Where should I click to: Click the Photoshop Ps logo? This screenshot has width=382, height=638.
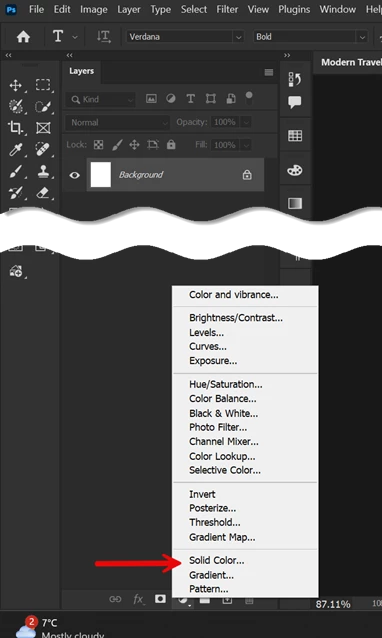click(x=11, y=9)
